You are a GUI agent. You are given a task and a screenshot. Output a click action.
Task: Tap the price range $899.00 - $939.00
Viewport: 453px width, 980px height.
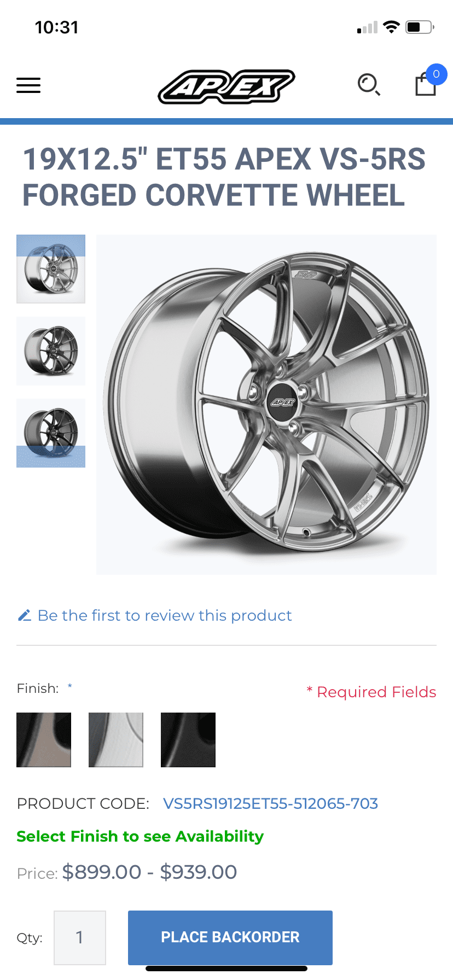pyautogui.click(x=149, y=872)
